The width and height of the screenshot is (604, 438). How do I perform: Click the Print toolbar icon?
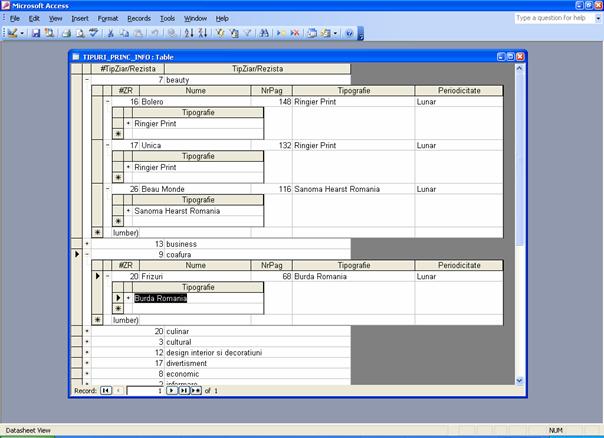(x=65, y=33)
